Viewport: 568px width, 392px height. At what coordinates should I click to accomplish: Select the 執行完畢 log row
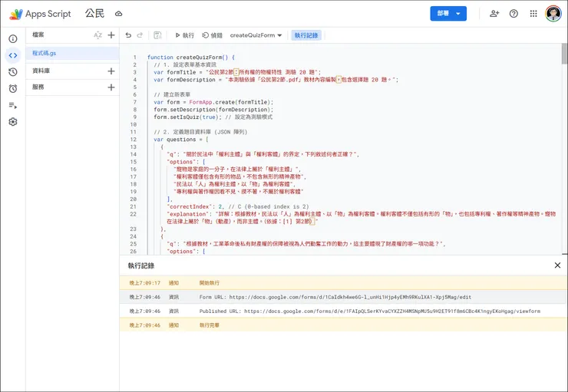tap(343, 325)
